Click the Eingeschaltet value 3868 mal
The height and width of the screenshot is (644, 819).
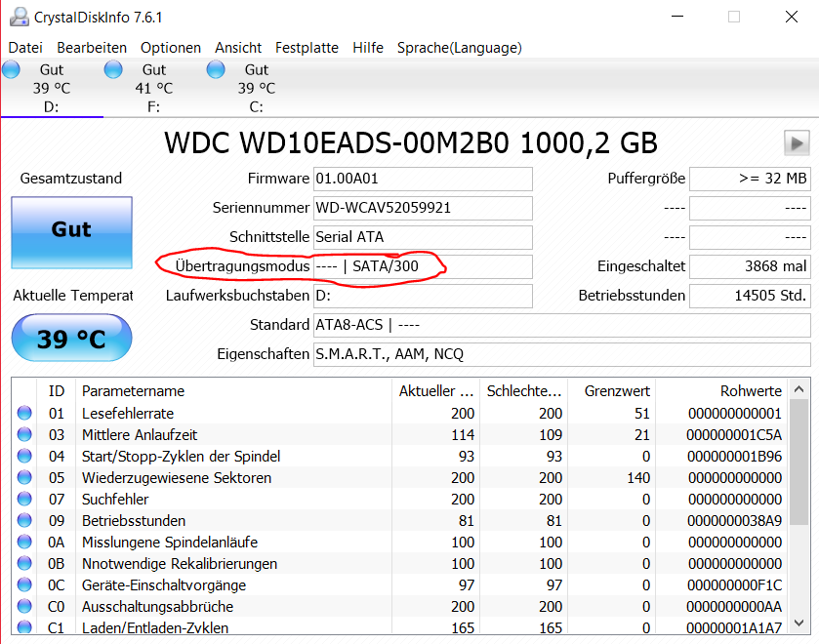tap(750, 266)
